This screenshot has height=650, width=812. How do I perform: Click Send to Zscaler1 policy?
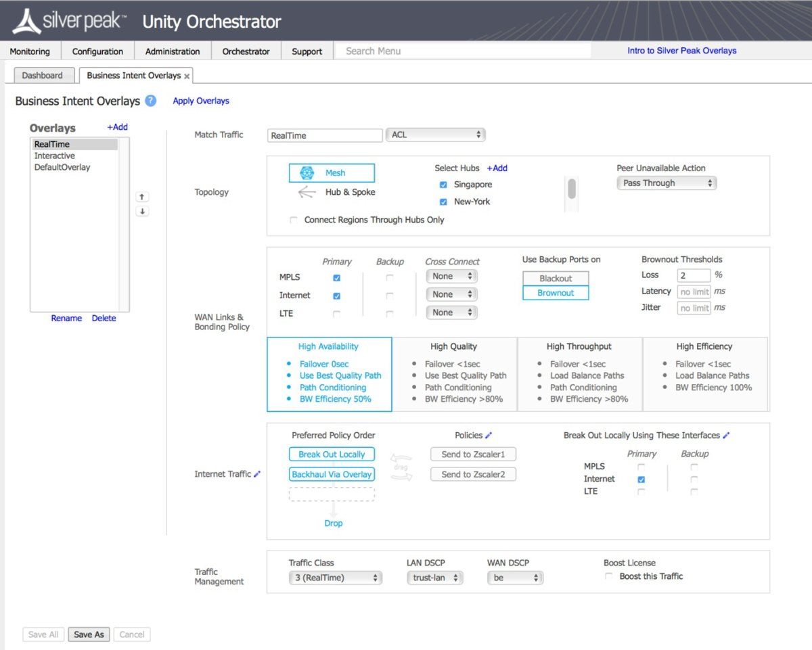point(473,455)
